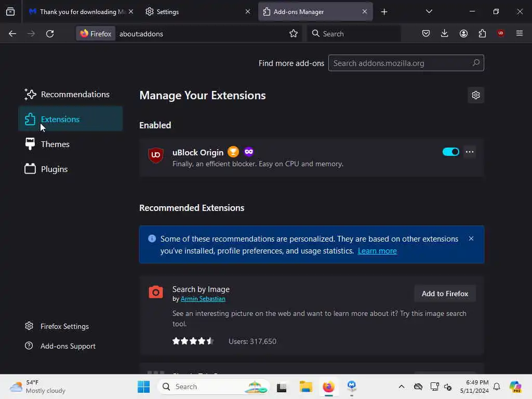Click the purple private browsing mask badge

click(249, 152)
